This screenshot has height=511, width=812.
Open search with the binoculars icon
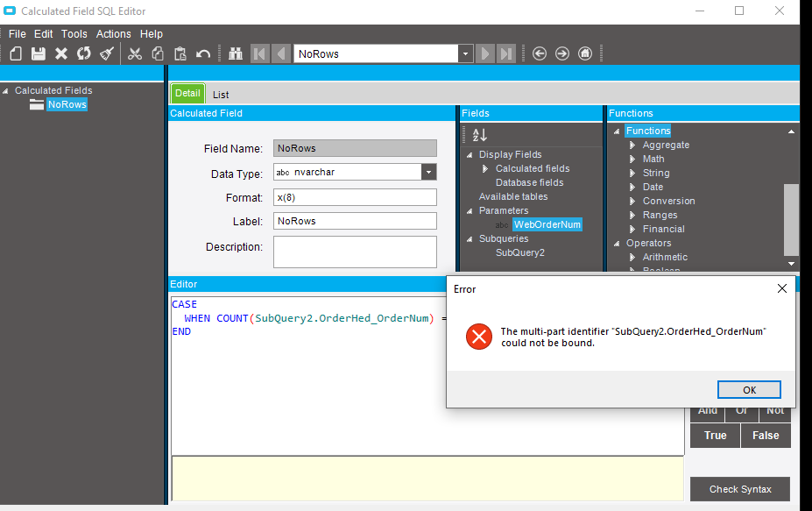tap(236, 53)
